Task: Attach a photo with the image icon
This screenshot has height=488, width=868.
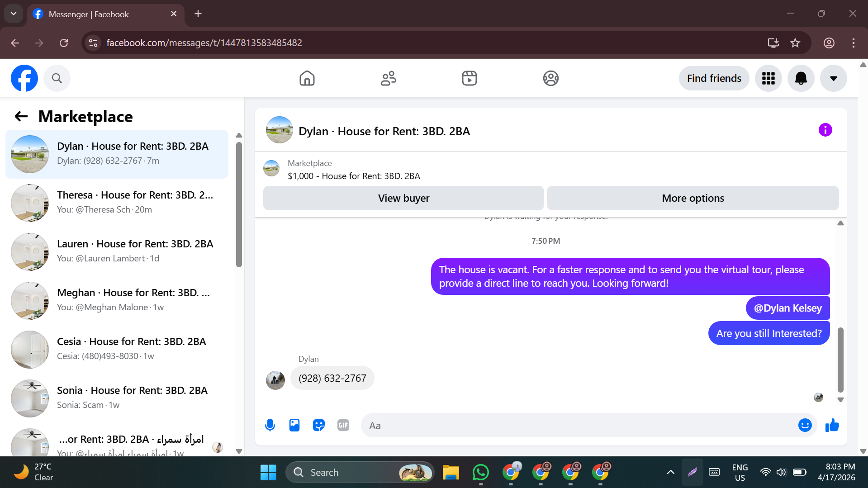Action: click(x=294, y=425)
